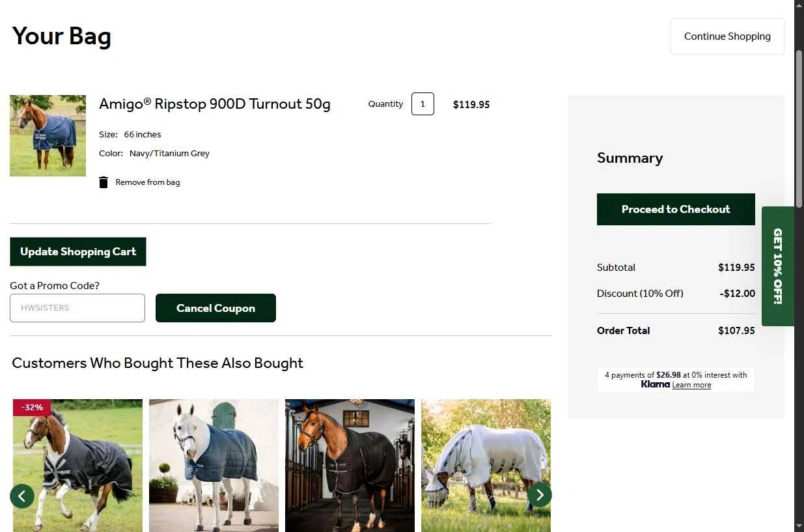Image resolution: width=804 pixels, height=532 pixels.
Task: Proceed to Checkout
Action: click(x=676, y=209)
